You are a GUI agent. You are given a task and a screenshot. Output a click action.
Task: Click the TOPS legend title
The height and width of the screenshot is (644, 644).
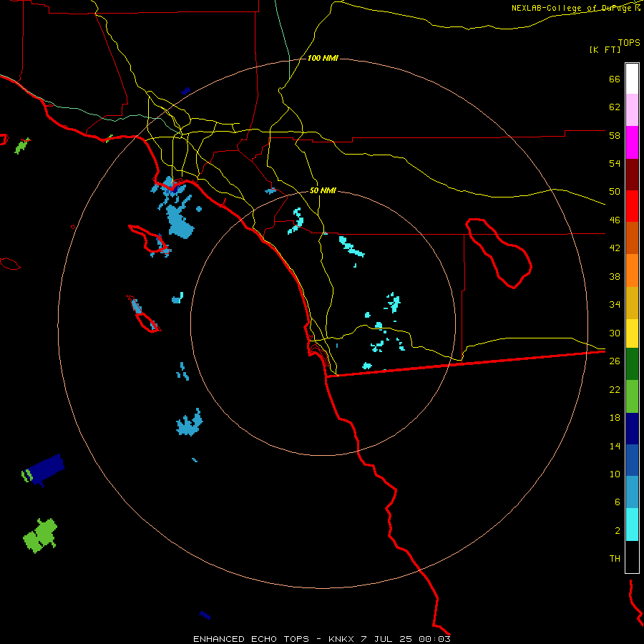pyautogui.click(x=629, y=42)
